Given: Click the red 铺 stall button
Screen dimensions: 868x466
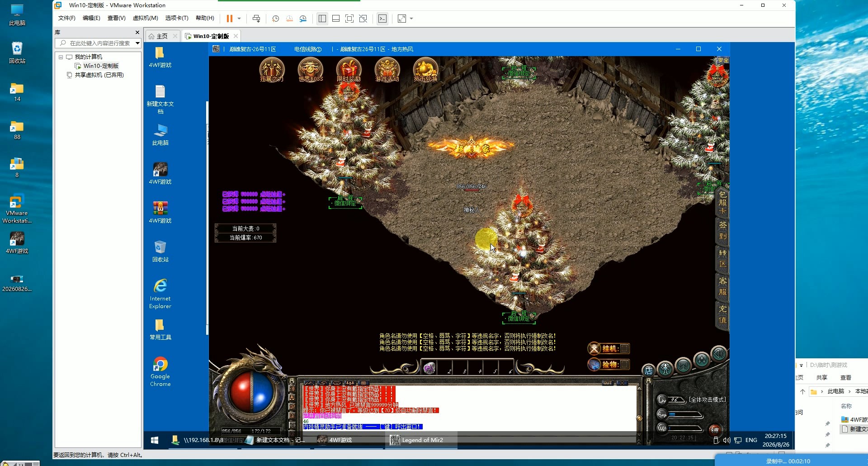Looking at the screenshot, I should tap(714, 430).
